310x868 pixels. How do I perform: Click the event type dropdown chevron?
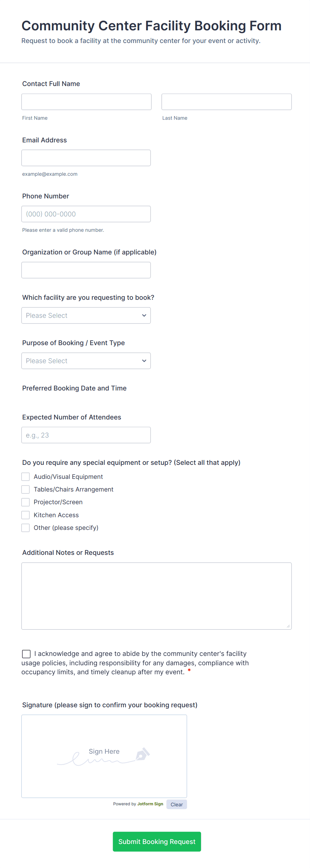[144, 361]
